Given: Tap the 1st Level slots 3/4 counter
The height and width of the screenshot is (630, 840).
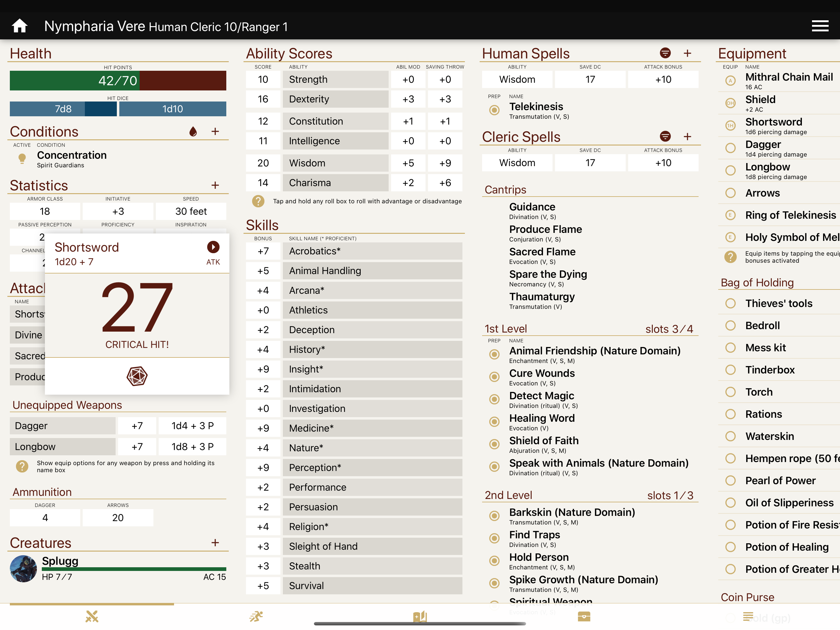Looking at the screenshot, I should (669, 329).
